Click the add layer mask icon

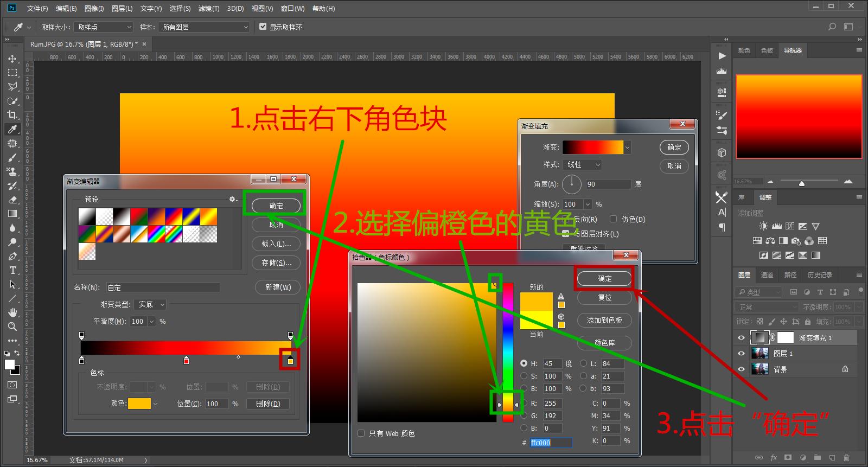[788, 458]
